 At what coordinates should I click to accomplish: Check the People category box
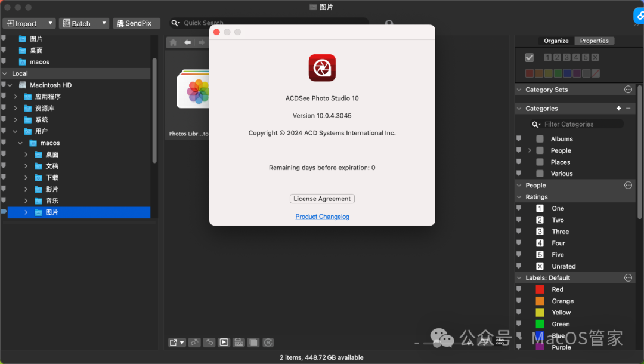point(540,150)
